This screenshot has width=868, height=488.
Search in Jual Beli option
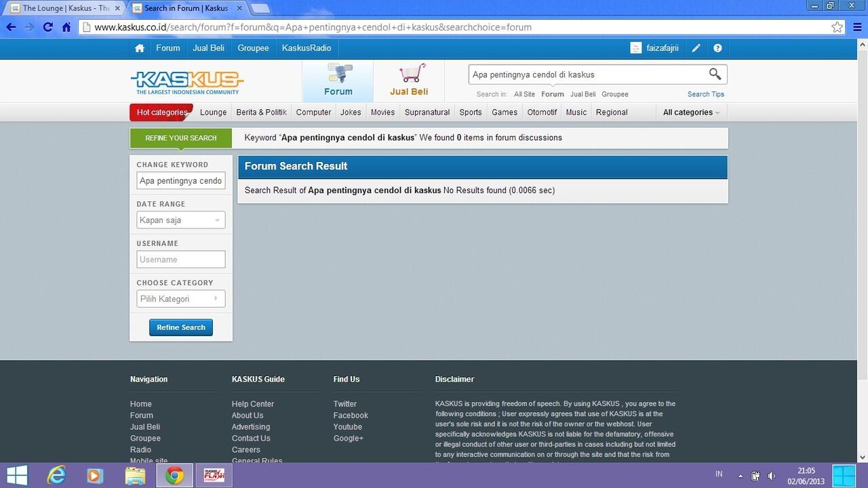click(583, 94)
